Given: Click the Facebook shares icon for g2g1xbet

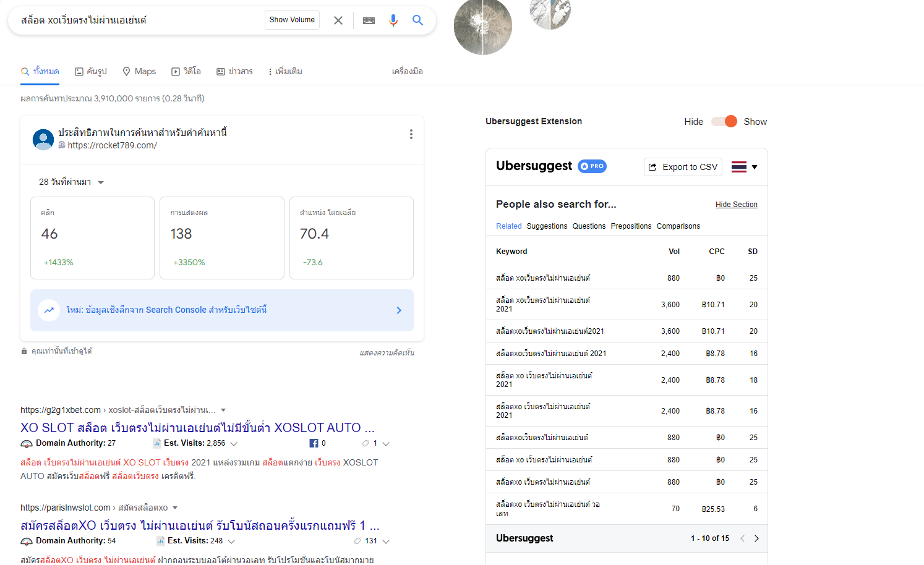Looking at the screenshot, I should (x=314, y=443).
